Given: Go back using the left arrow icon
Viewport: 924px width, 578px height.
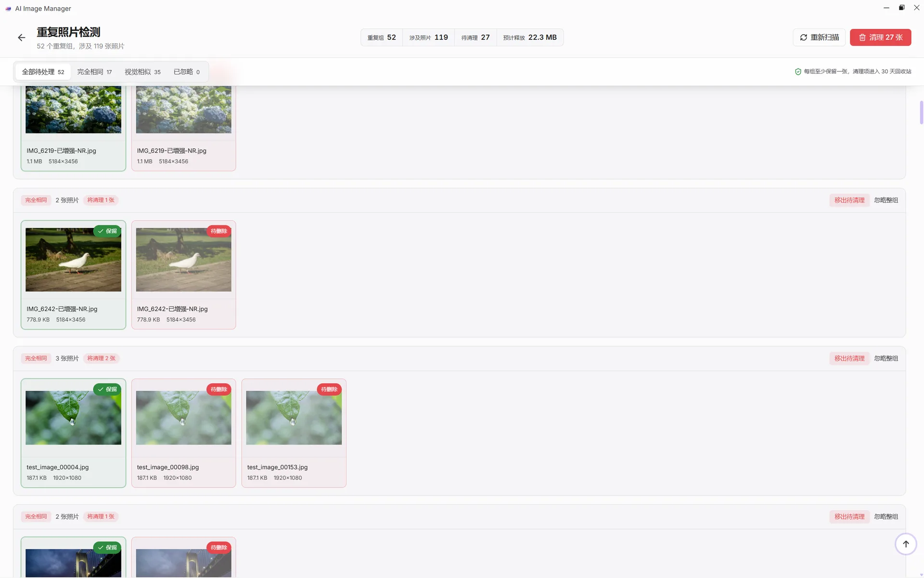Looking at the screenshot, I should (x=21, y=38).
